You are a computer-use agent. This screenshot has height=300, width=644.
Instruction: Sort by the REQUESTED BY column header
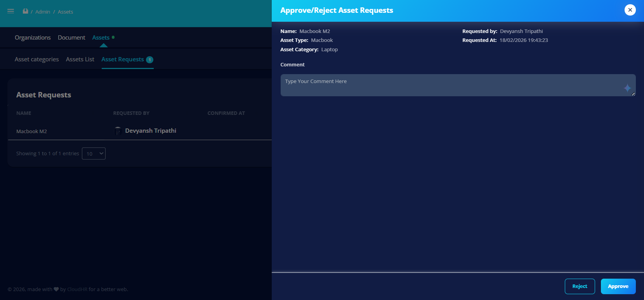(131, 113)
